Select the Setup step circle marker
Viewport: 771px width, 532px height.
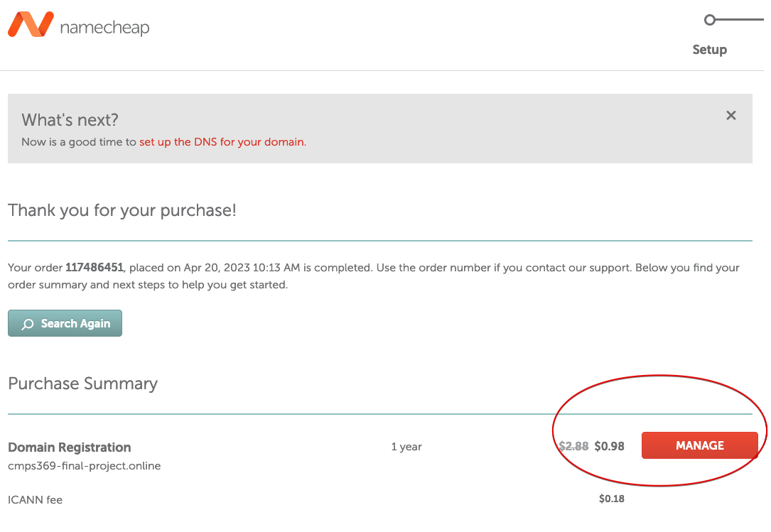(x=709, y=20)
